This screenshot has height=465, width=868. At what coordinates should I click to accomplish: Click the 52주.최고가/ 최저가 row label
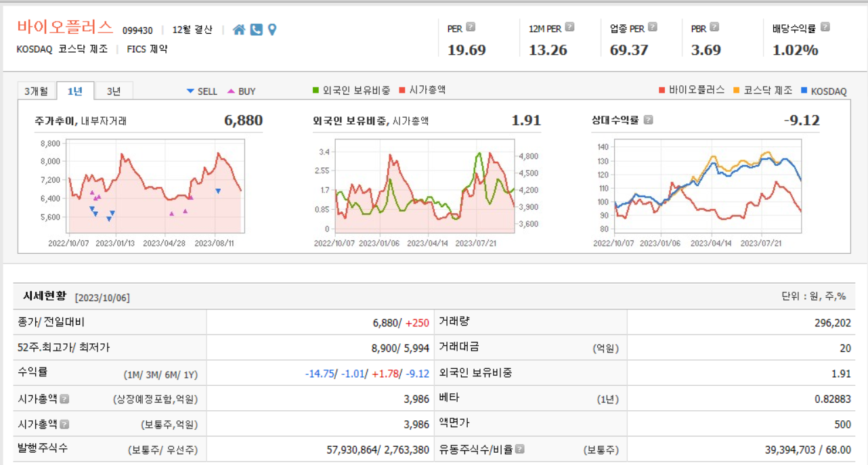[x=64, y=347]
